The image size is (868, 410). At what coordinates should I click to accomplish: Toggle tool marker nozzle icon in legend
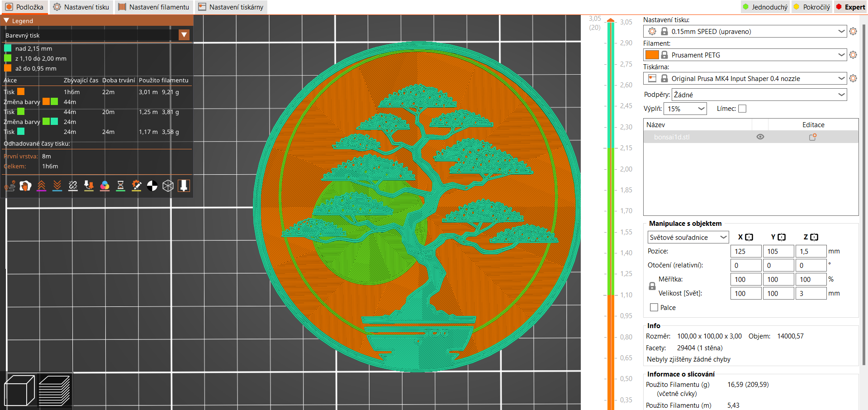(184, 186)
